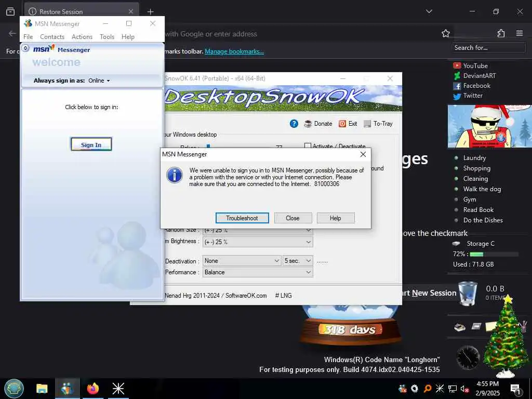The height and width of the screenshot is (399, 532).
Task: Open Facebook shortcut in sidebar gadget
Action: (x=472, y=86)
